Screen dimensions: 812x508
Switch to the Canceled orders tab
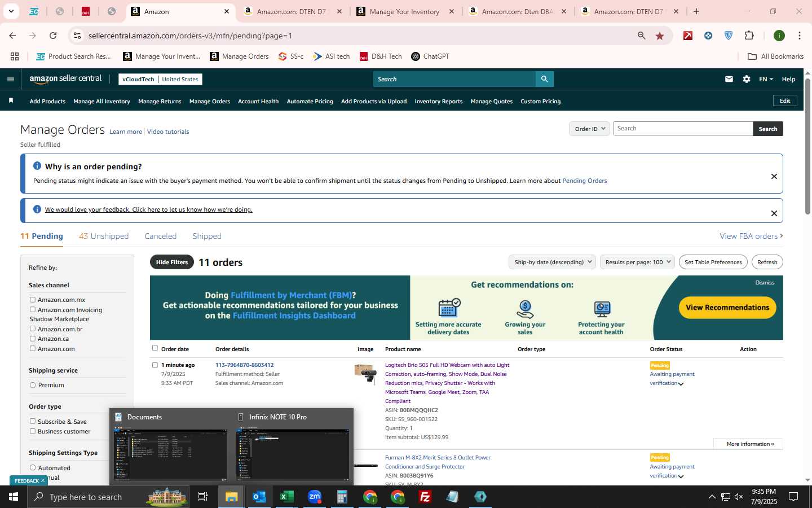161,236
